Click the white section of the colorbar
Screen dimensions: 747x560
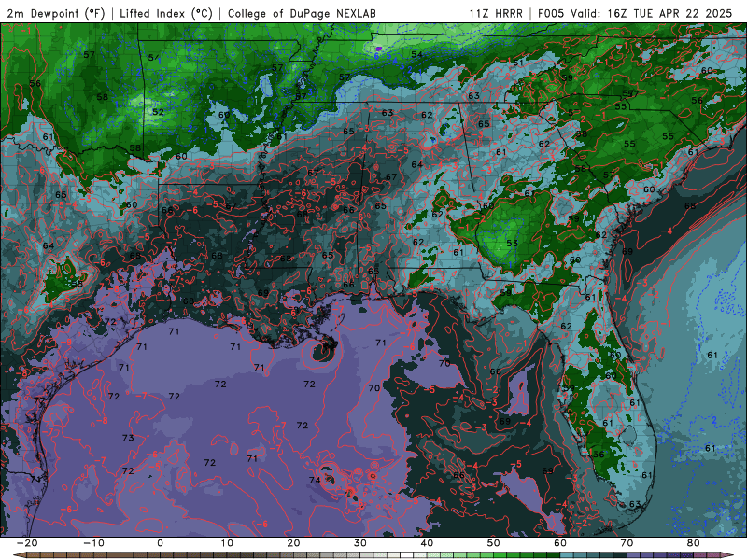(x=407, y=555)
